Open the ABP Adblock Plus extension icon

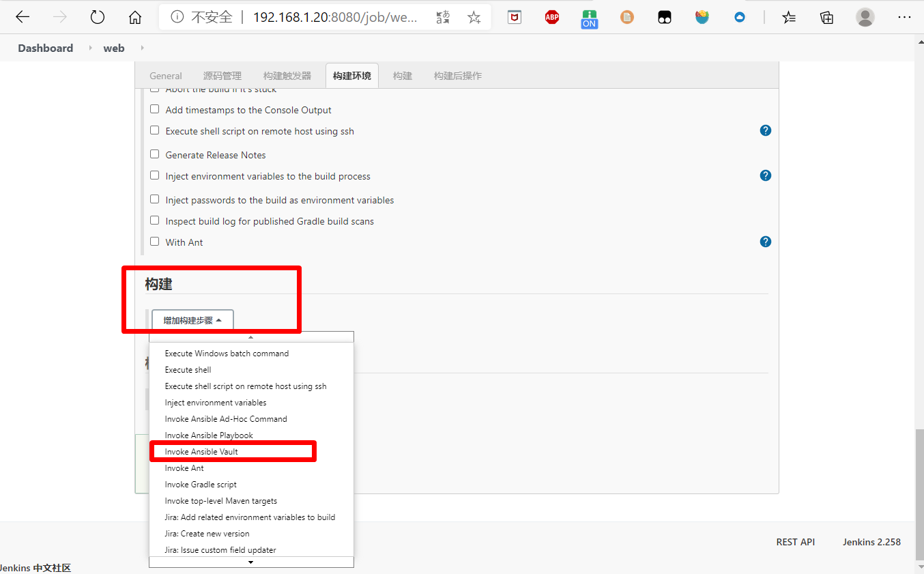pos(552,18)
